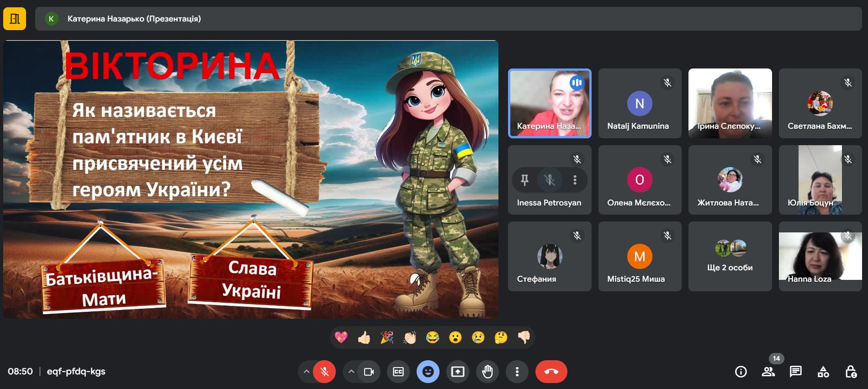Open the meeting details info icon
The width and height of the screenshot is (868, 389).
pyautogui.click(x=741, y=372)
